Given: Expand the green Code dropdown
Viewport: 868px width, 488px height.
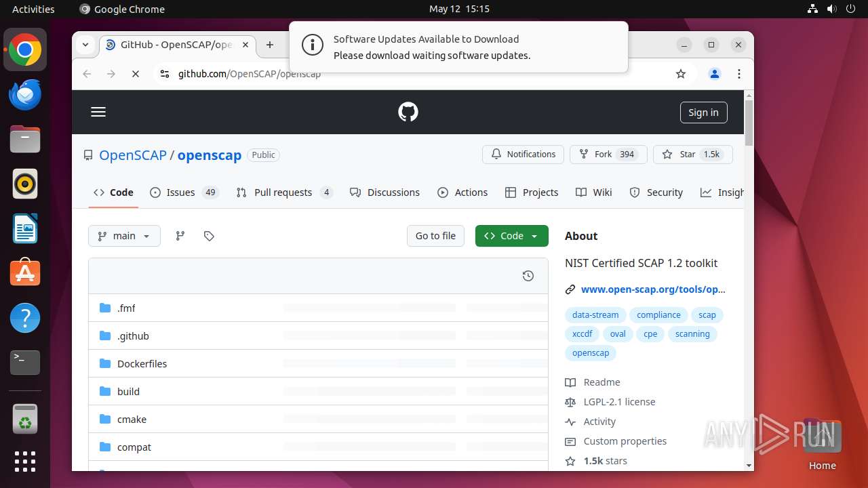Looking at the screenshot, I should [x=512, y=236].
